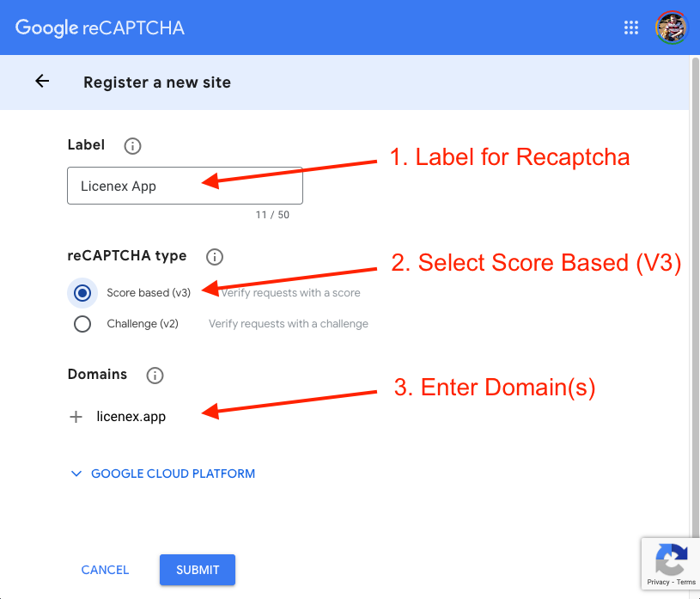Select the Score based (v3) radio button
Image resolution: width=700 pixels, height=599 pixels.
click(x=82, y=293)
